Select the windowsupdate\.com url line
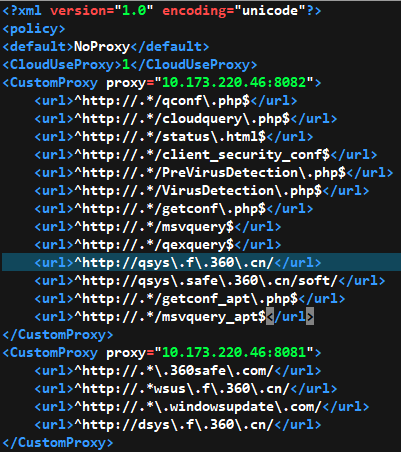This screenshot has height=452, width=401. point(202,407)
